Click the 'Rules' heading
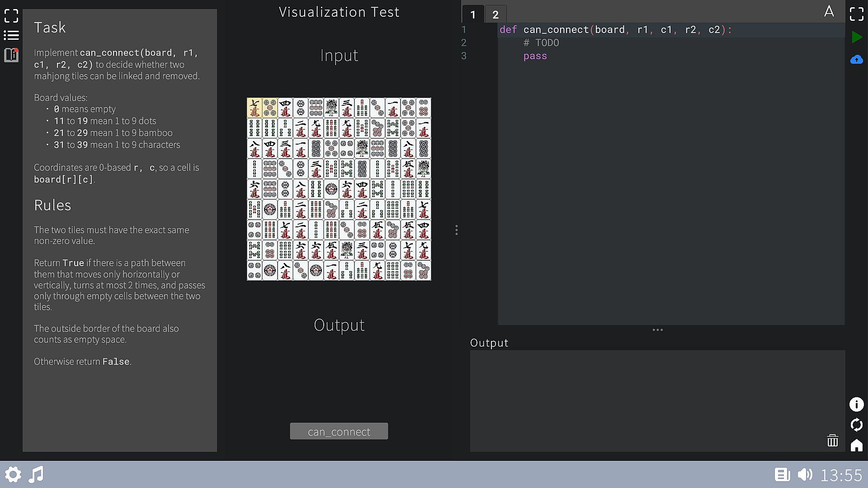The width and height of the screenshot is (868, 488). (52, 205)
